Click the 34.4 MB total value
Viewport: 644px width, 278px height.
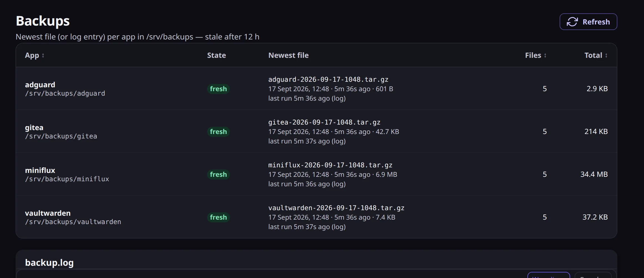pos(594,174)
